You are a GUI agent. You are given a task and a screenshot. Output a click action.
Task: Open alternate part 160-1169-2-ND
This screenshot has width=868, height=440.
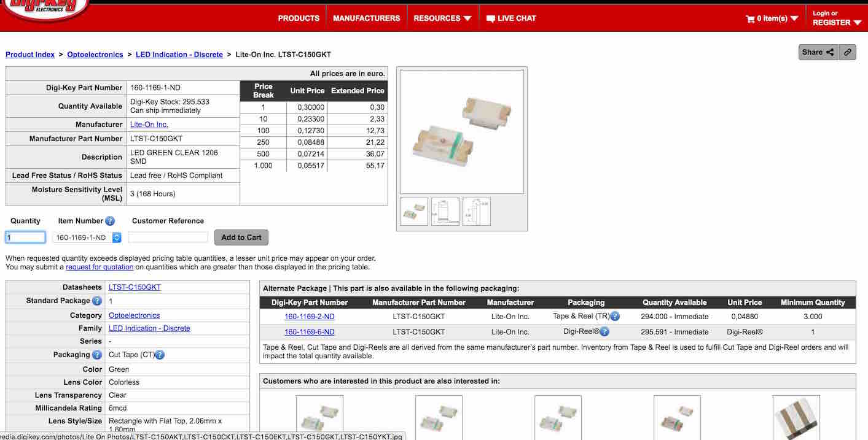point(310,317)
